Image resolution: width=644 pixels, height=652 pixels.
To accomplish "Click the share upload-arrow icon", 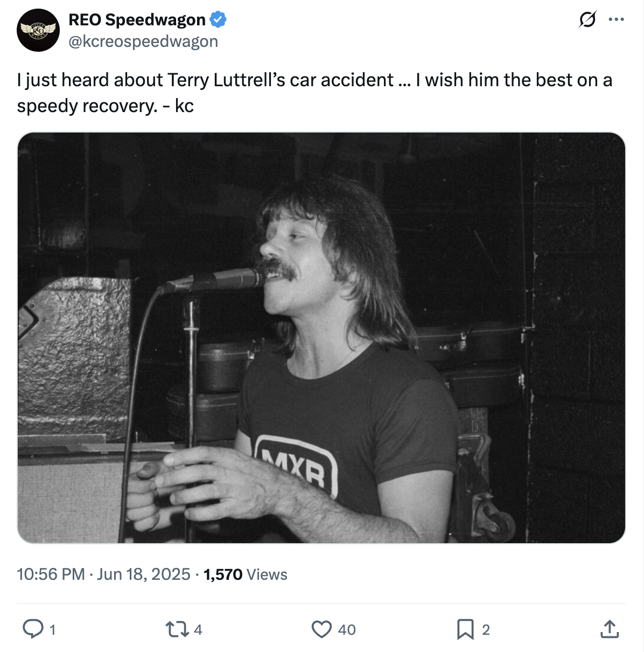I will click(x=609, y=629).
